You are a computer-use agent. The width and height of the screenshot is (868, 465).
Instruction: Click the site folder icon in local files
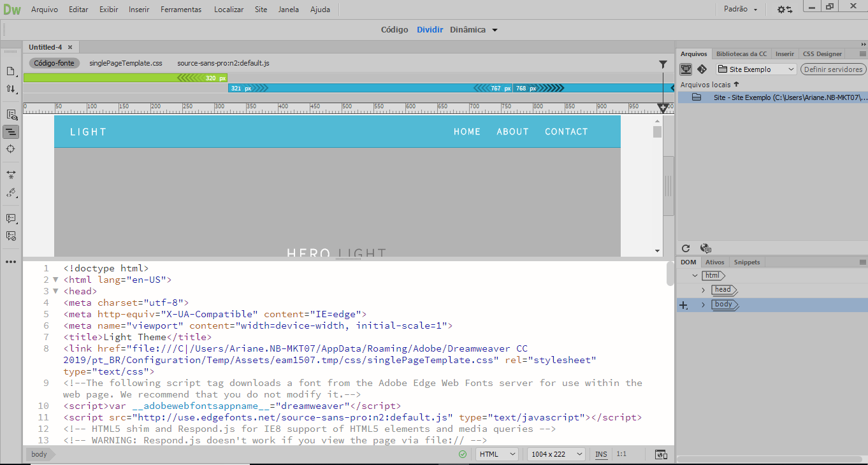pyautogui.click(x=697, y=97)
